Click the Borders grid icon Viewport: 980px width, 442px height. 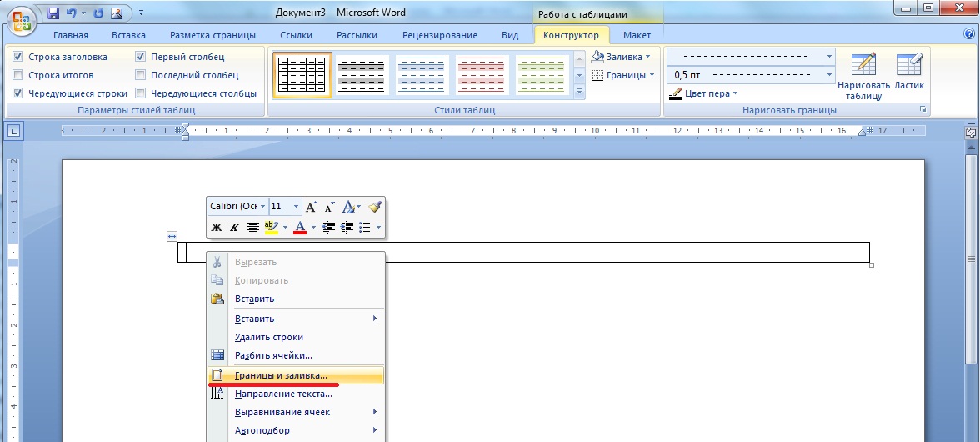point(597,75)
